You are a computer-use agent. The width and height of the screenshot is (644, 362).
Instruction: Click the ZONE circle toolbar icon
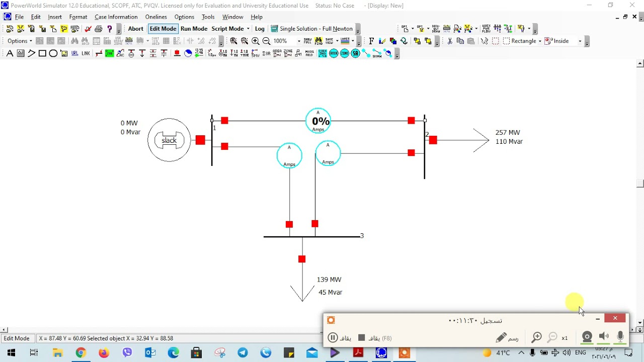pos(345,53)
